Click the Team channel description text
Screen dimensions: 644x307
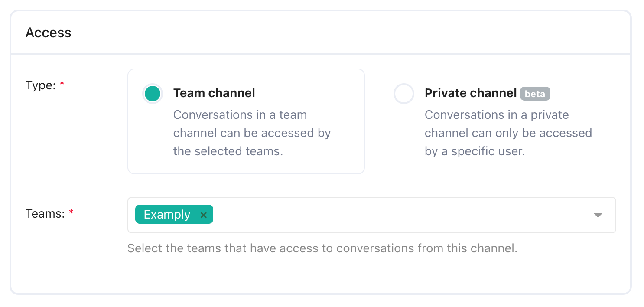click(x=252, y=133)
